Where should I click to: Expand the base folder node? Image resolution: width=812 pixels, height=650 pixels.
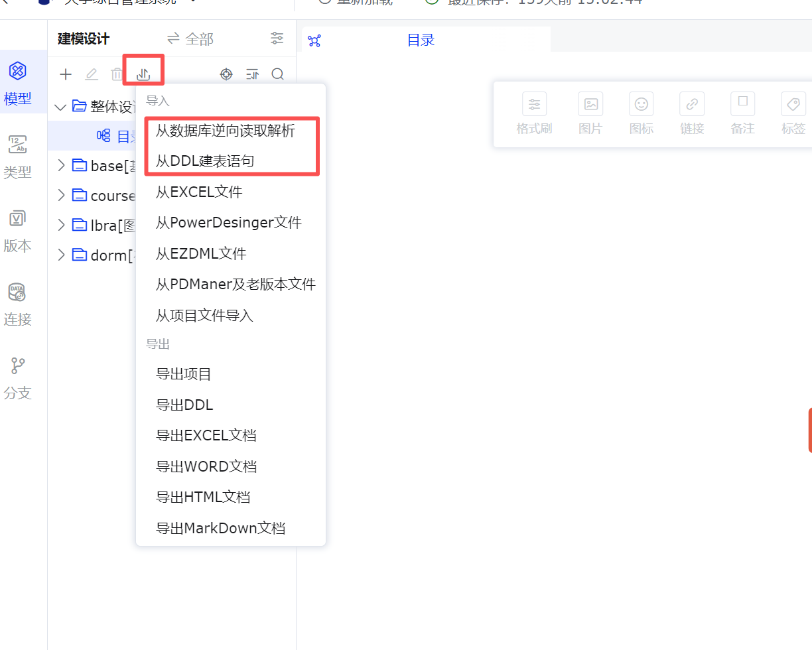61,165
